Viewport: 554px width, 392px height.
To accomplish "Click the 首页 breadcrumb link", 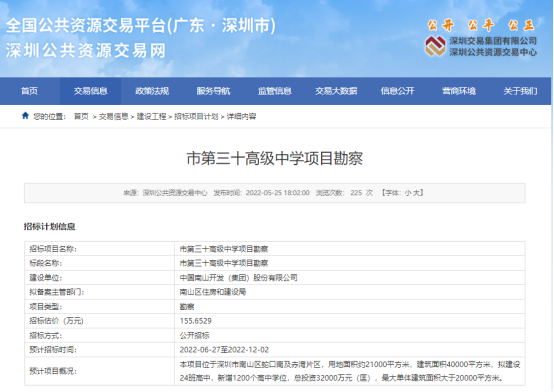I will (x=81, y=116).
